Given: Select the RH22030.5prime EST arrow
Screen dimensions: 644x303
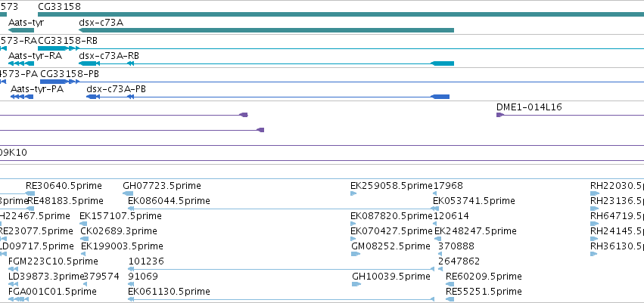Looking at the screenshot, I should tap(594, 193).
